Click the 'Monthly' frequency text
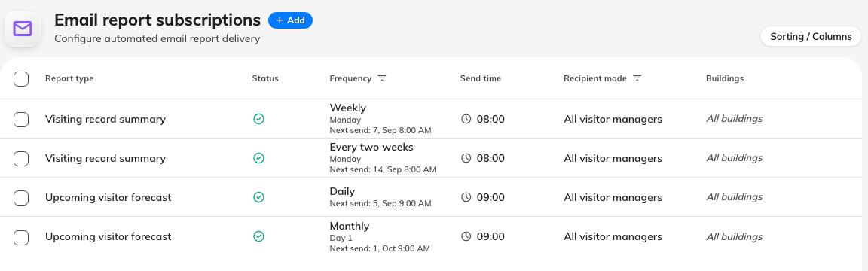This screenshot has width=868, height=271. point(350,226)
